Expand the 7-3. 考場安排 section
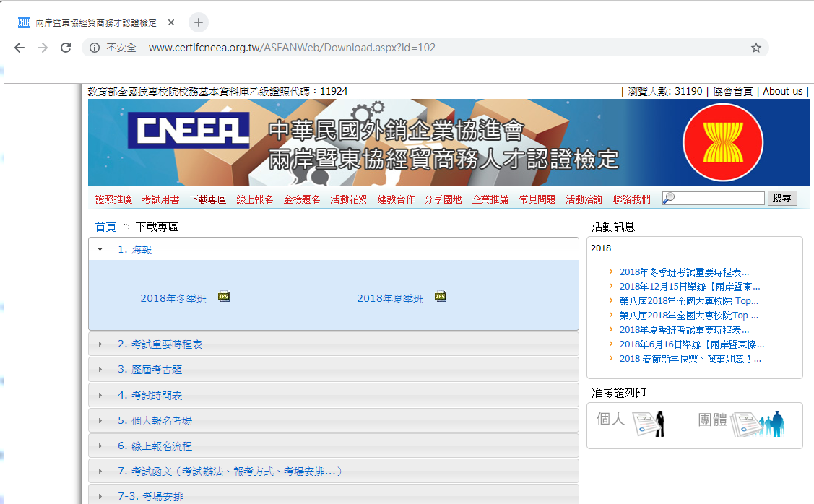814x504 pixels. point(333,495)
